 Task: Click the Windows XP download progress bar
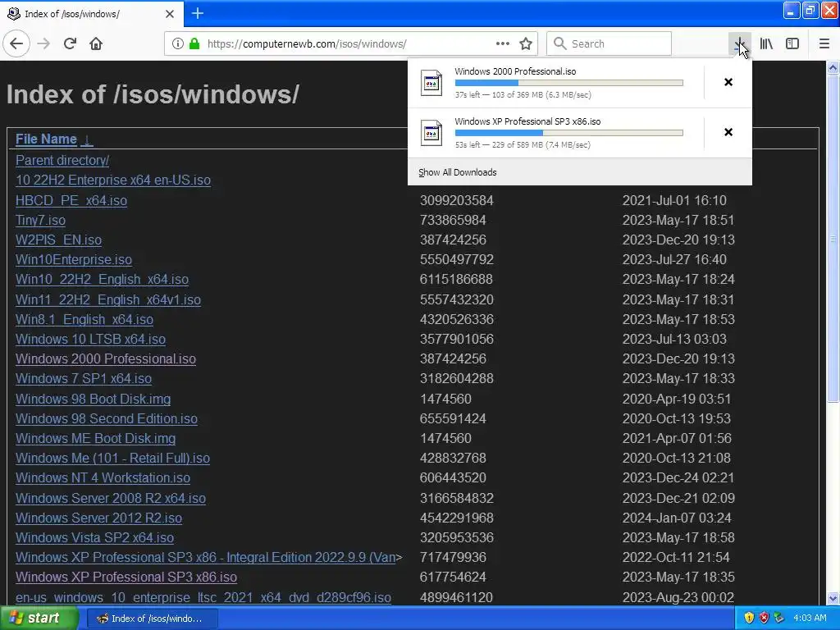click(x=569, y=133)
